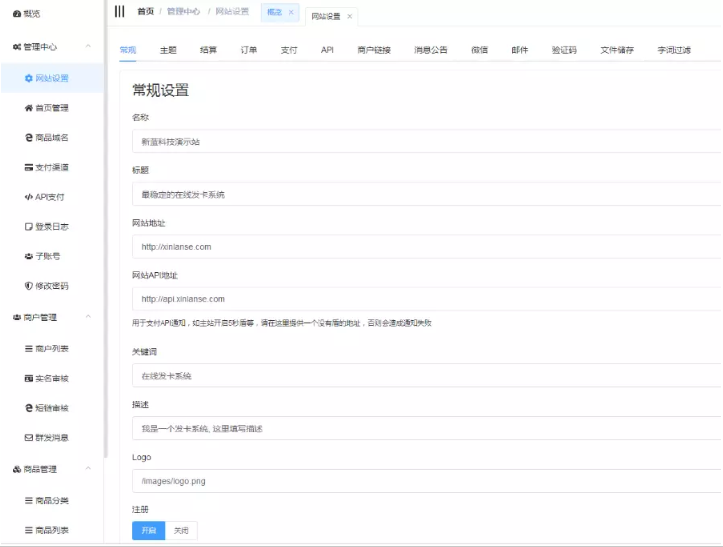Enable registration with the 开启 option

coord(148,530)
